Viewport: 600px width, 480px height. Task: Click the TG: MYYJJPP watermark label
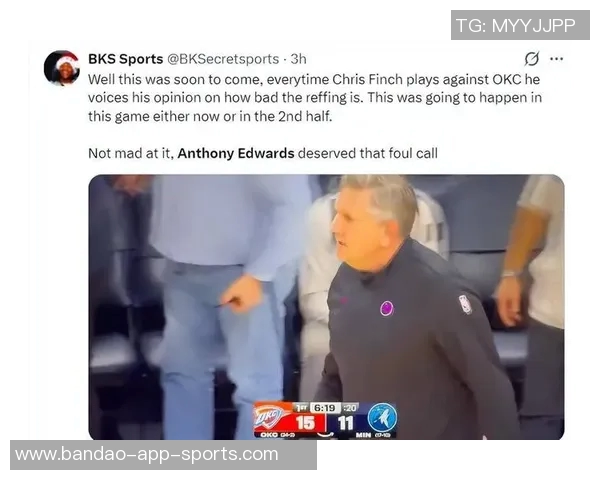pyautogui.click(x=520, y=25)
